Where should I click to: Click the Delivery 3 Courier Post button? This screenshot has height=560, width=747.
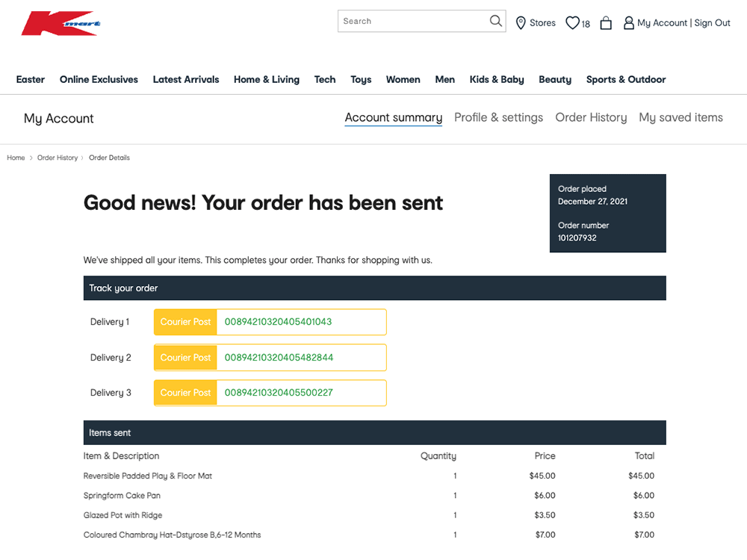185,393
